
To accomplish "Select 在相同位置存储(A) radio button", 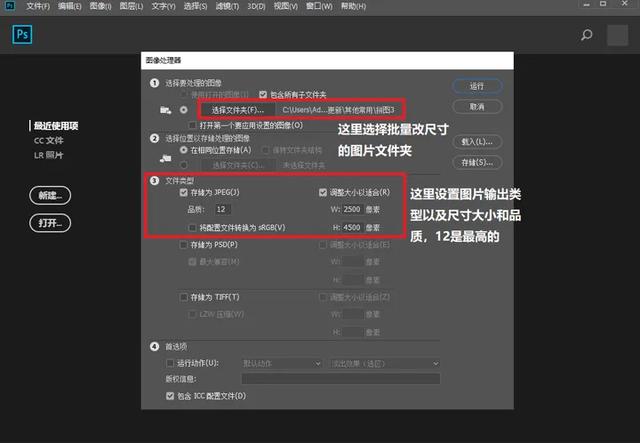I will pyautogui.click(x=184, y=150).
